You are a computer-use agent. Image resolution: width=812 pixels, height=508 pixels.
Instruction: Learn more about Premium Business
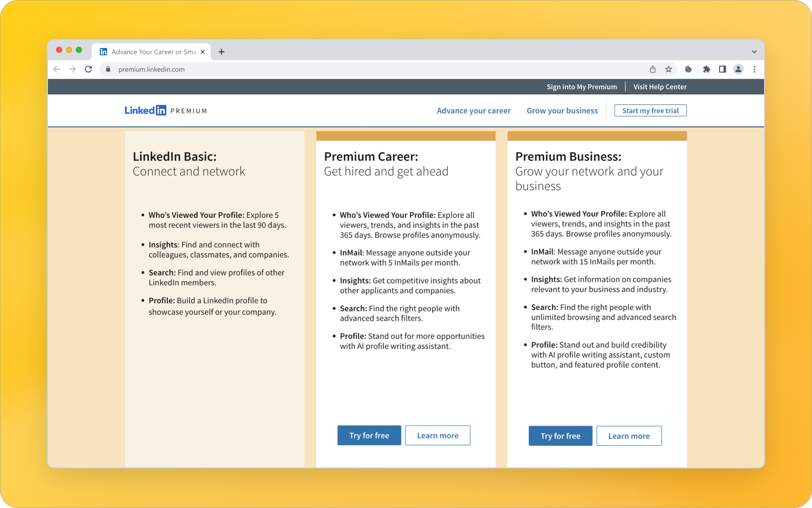pos(629,436)
